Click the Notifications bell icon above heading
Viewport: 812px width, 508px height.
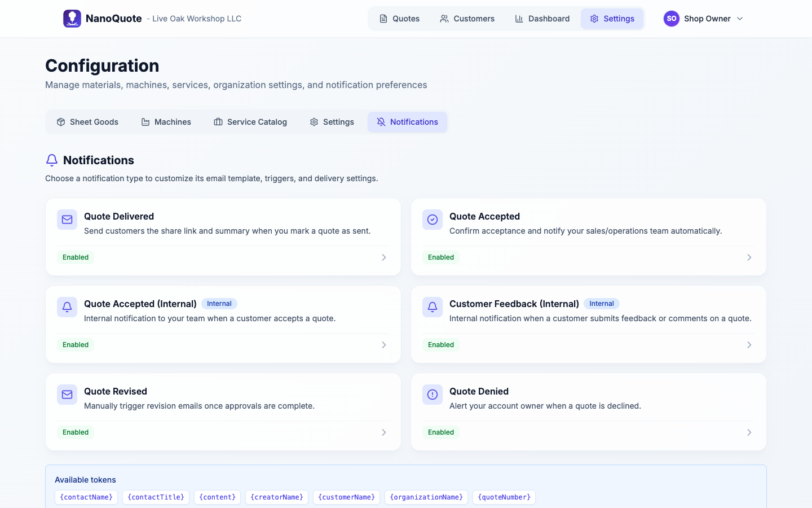(x=51, y=160)
